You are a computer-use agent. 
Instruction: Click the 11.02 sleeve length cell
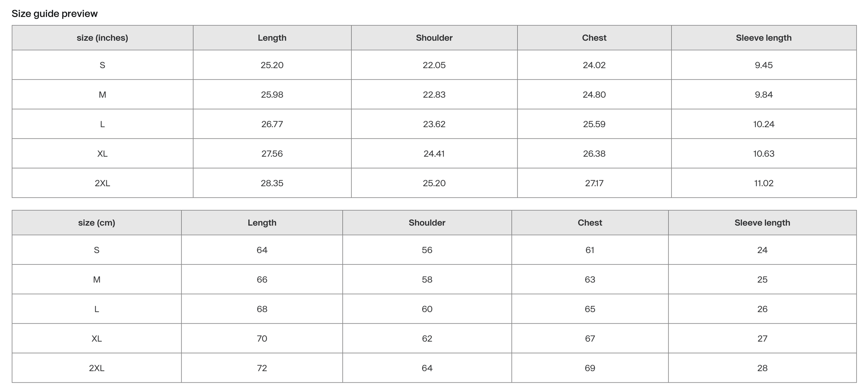click(x=764, y=183)
